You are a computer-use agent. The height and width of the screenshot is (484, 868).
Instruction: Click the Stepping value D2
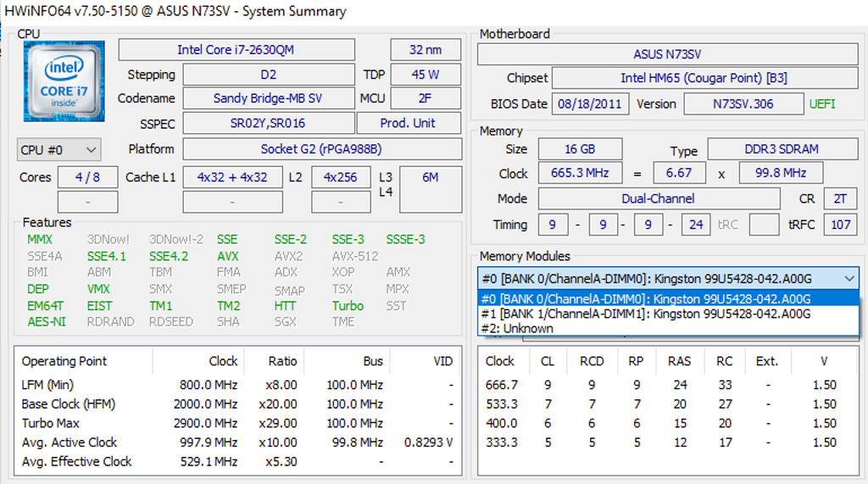click(269, 75)
